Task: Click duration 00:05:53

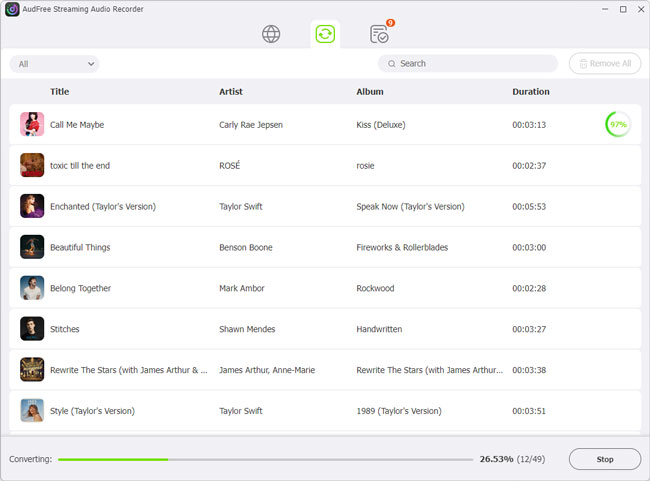Action: click(529, 206)
